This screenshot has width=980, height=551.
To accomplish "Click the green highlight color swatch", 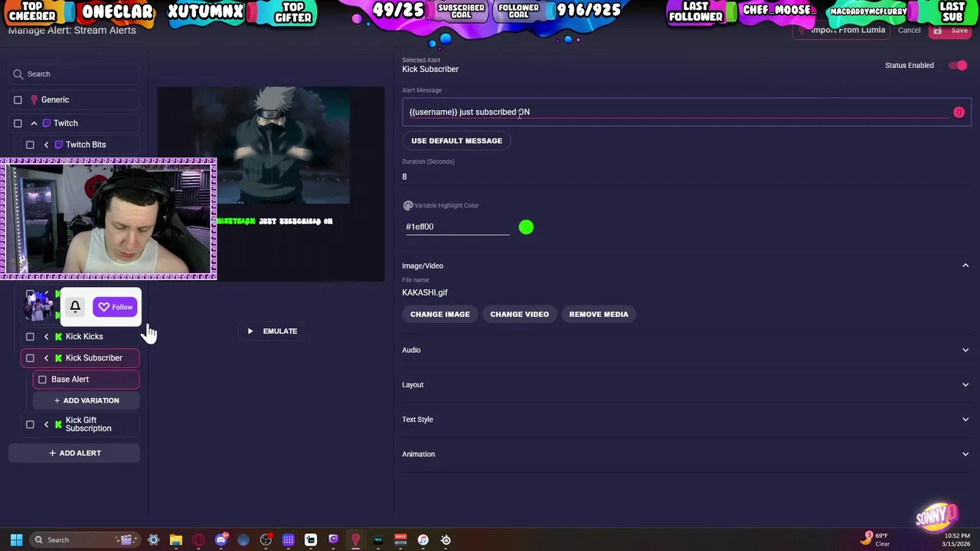I will click(x=526, y=227).
